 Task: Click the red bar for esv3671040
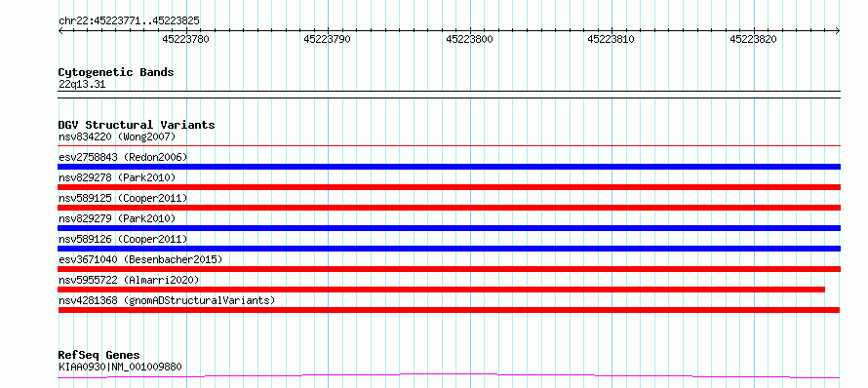(x=449, y=269)
